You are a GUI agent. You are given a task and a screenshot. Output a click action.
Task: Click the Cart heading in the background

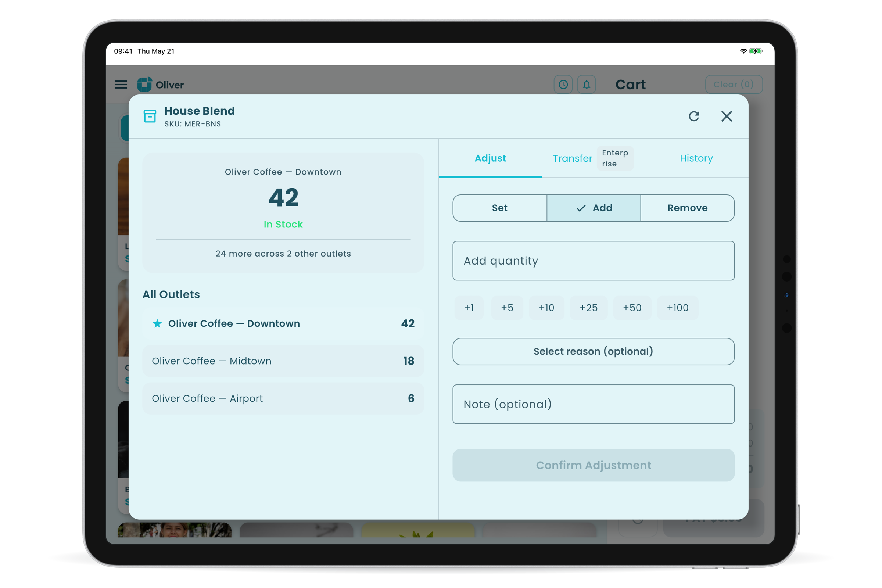click(630, 85)
